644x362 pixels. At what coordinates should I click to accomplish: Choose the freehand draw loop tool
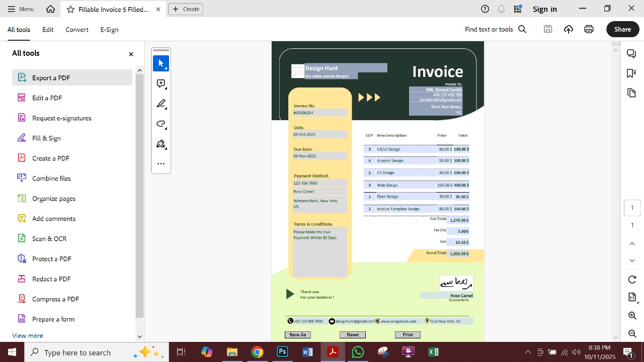pos(161,124)
